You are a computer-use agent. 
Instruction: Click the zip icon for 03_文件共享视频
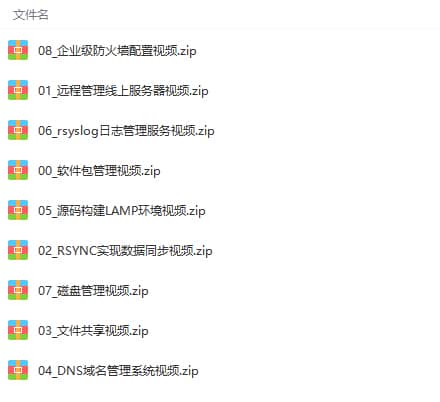(x=18, y=330)
